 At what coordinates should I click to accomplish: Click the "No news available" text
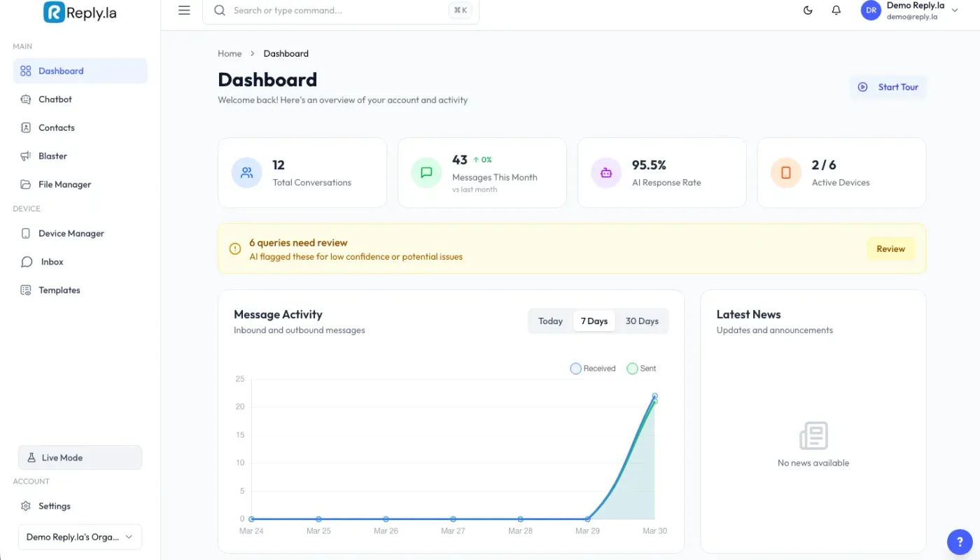click(813, 463)
